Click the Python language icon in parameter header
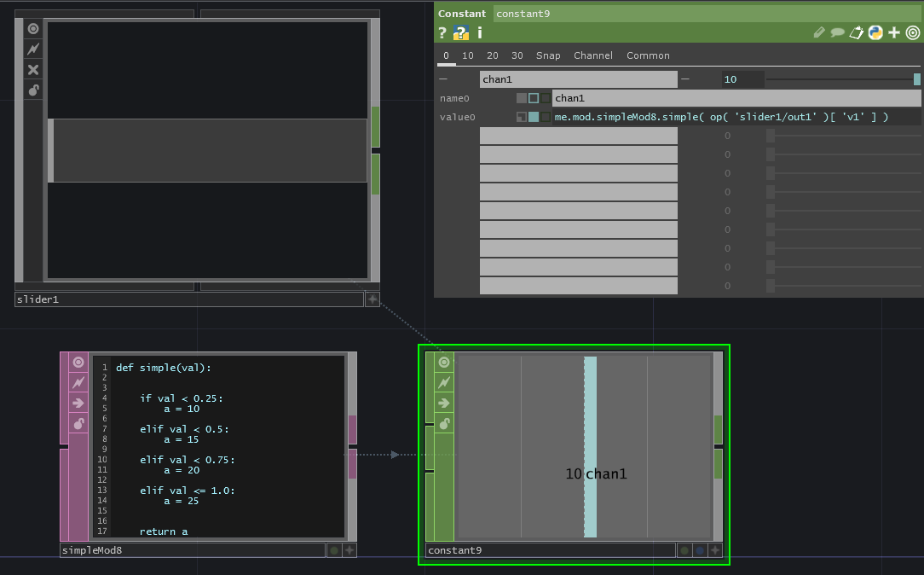924x575 pixels. click(x=875, y=33)
